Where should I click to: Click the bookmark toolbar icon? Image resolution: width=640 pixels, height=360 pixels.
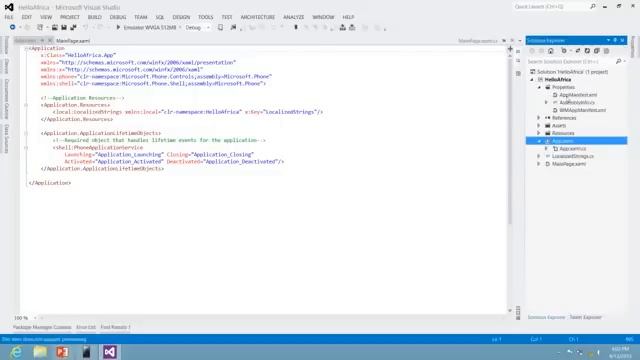pyautogui.click(x=296, y=27)
